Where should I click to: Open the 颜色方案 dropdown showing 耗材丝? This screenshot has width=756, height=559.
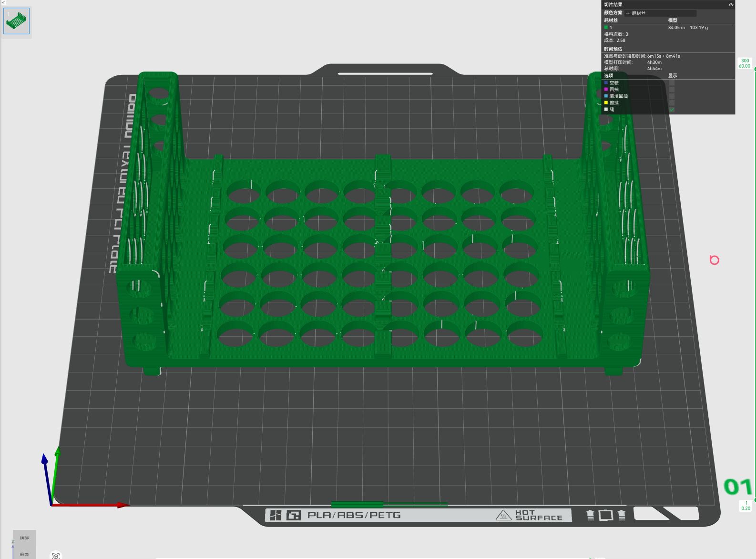(x=660, y=13)
